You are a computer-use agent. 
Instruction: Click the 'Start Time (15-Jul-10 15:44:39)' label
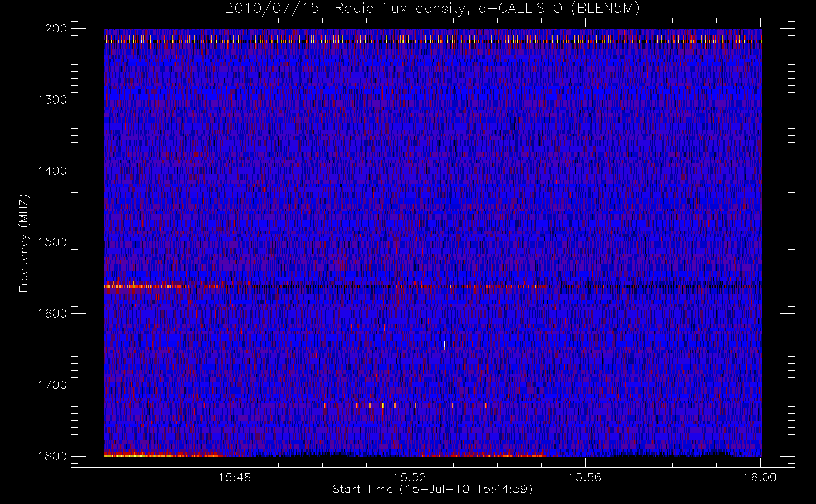coord(433,489)
